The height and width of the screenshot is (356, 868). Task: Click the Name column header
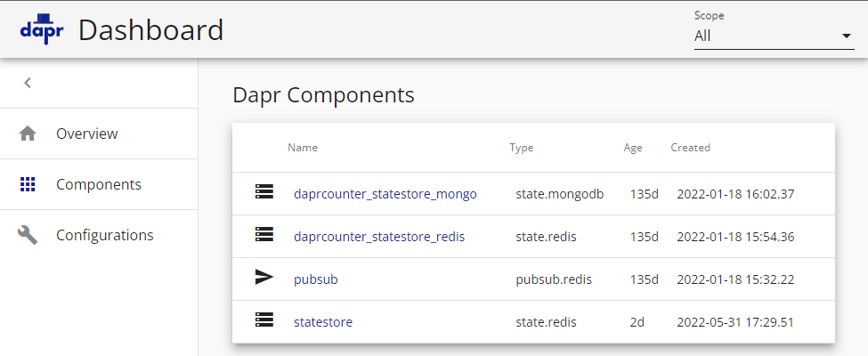(303, 148)
